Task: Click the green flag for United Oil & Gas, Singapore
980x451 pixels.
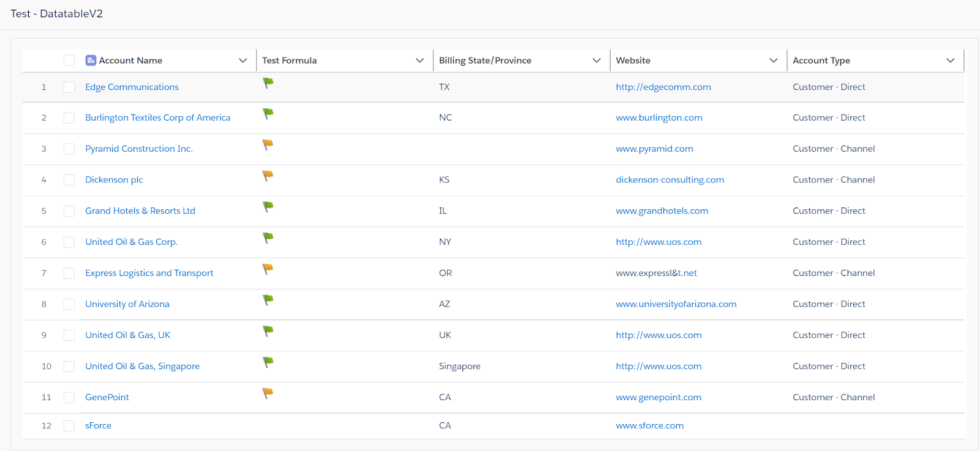Action: (x=268, y=362)
